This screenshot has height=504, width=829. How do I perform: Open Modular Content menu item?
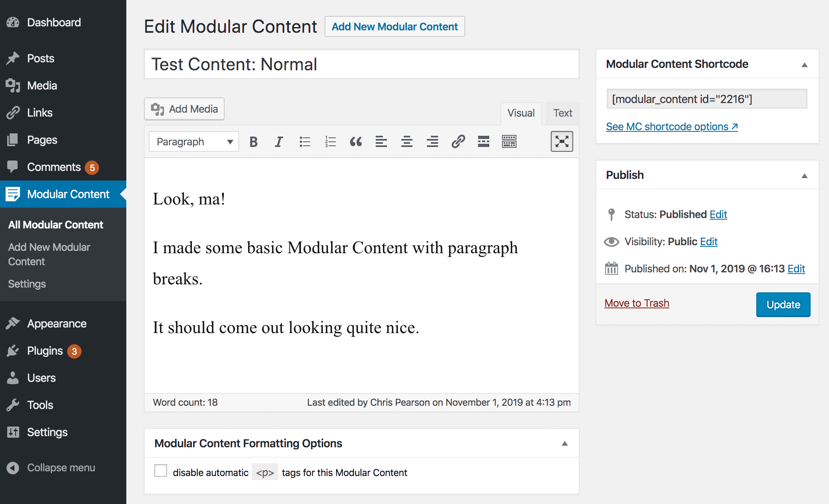coord(63,194)
